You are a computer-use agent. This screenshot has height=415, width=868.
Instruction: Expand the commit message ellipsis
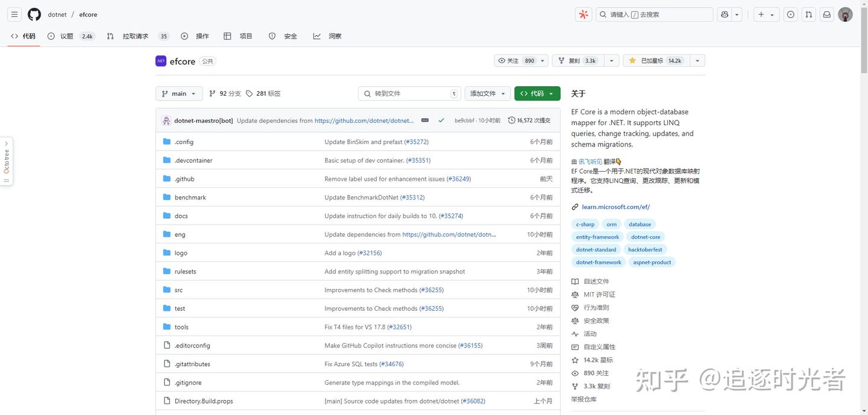pos(425,120)
